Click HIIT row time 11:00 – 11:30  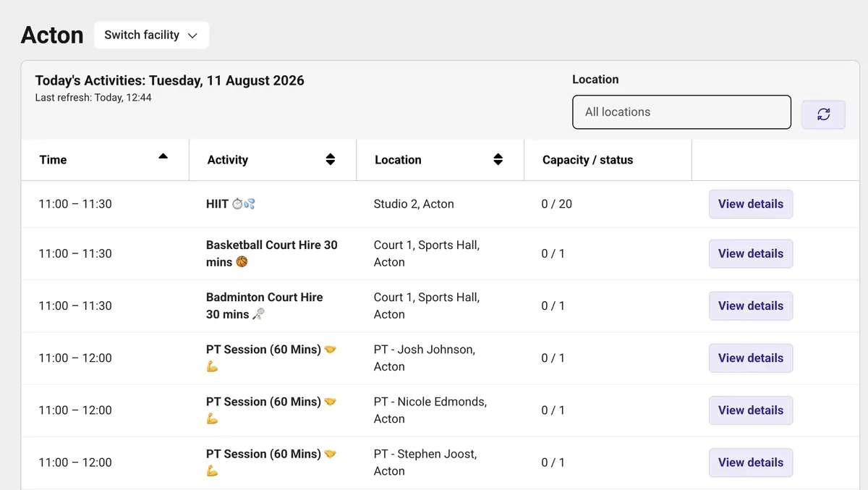click(x=75, y=204)
